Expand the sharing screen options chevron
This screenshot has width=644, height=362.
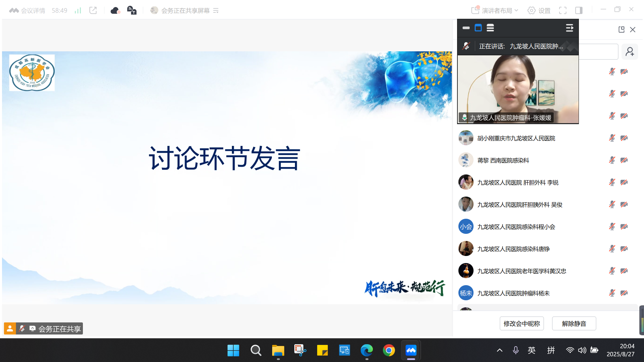pos(216,10)
